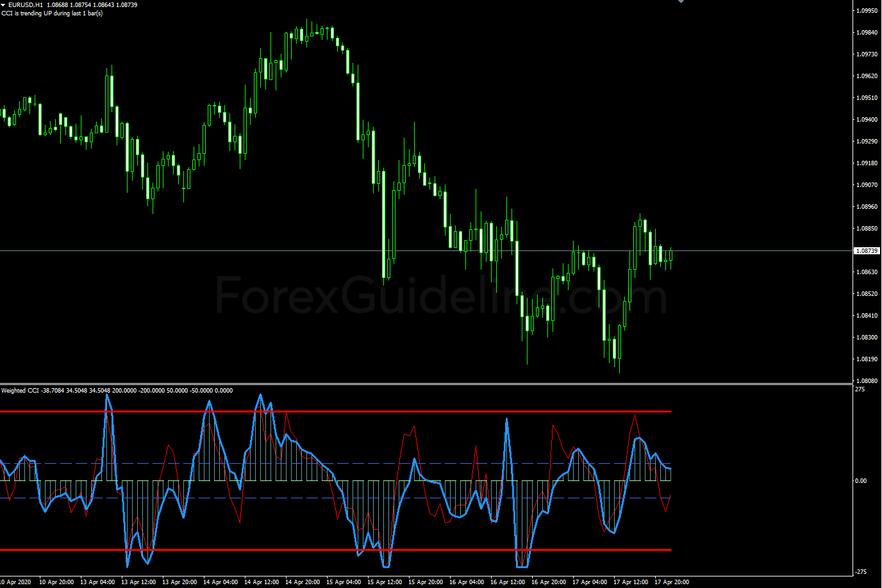Click the '13 Apr 12:00' time label
The image size is (882, 588).
pyautogui.click(x=138, y=582)
